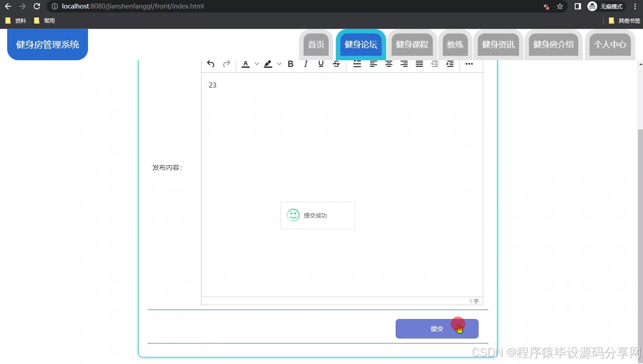The width and height of the screenshot is (643, 364).
Task: Open the 个人中心 tab
Action: click(x=610, y=45)
